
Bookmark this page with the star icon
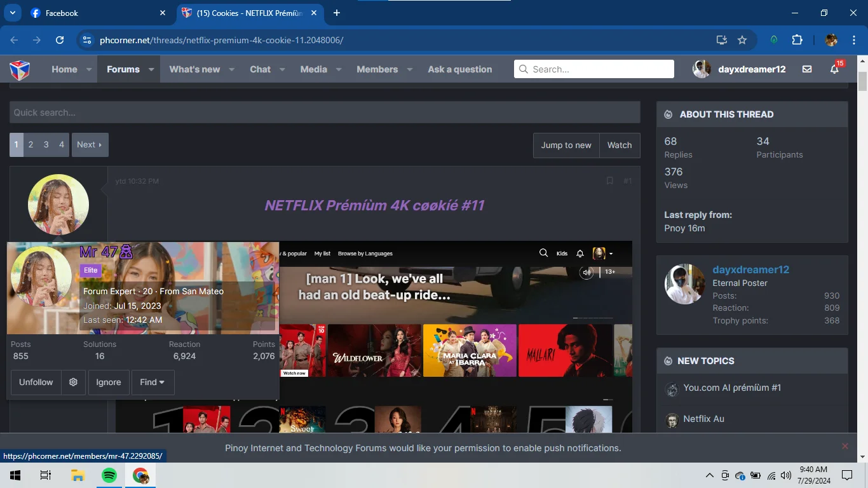pyautogui.click(x=742, y=40)
